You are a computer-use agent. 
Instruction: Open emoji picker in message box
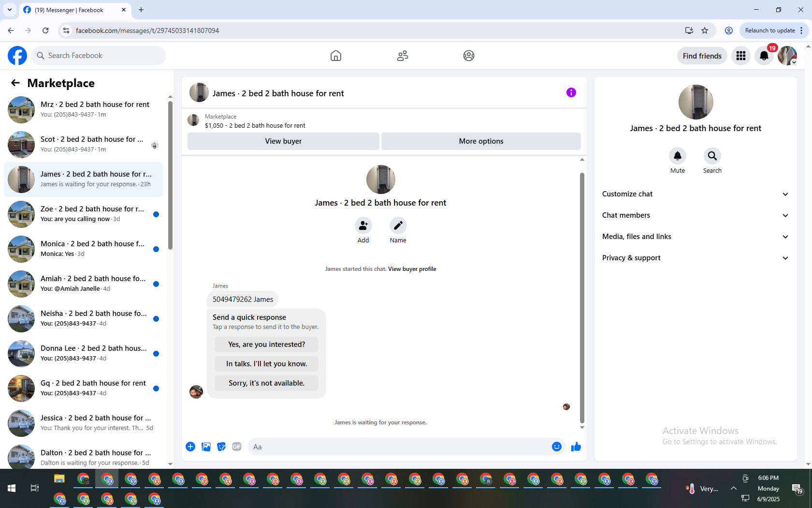(557, 447)
